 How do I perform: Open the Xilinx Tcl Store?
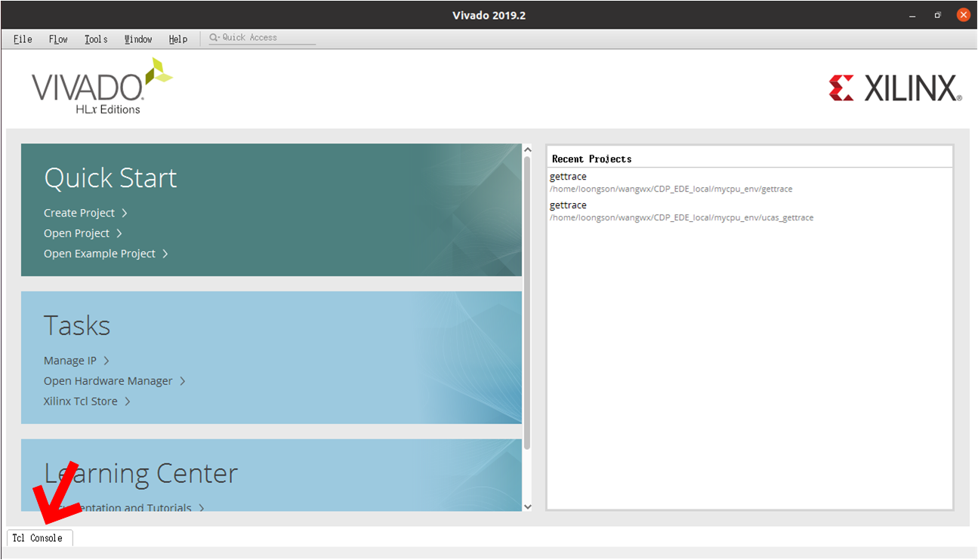pyautogui.click(x=81, y=402)
